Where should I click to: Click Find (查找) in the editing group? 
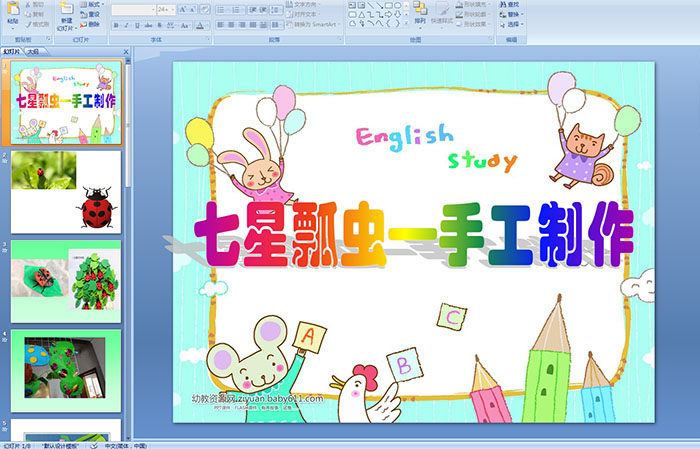click(x=510, y=4)
